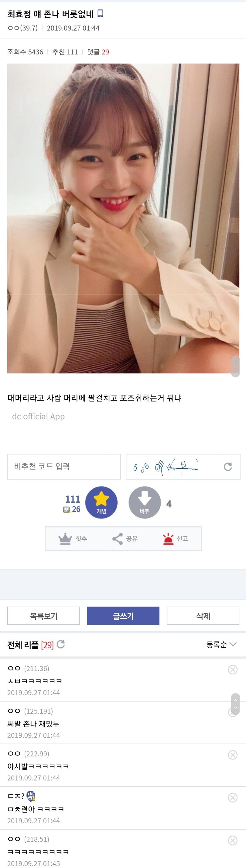Click the mobile device icon beside title
The height and width of the screenshot is (868, 246).
click(x=100, y=13)
